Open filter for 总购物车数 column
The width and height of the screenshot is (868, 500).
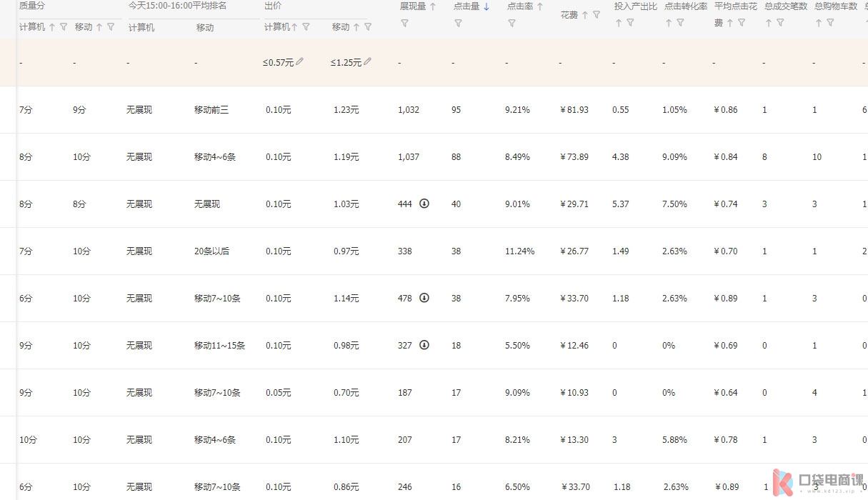pyautogui.click(x=830, y=23)
